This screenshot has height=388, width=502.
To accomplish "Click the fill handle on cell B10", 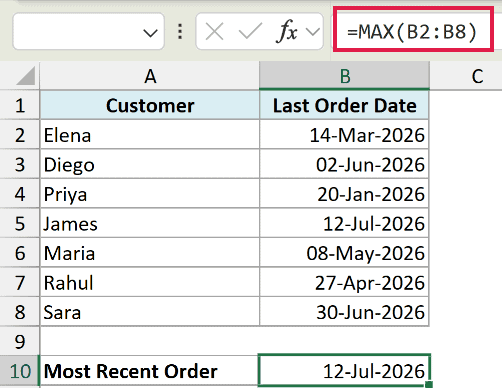I will click(429, 385).
